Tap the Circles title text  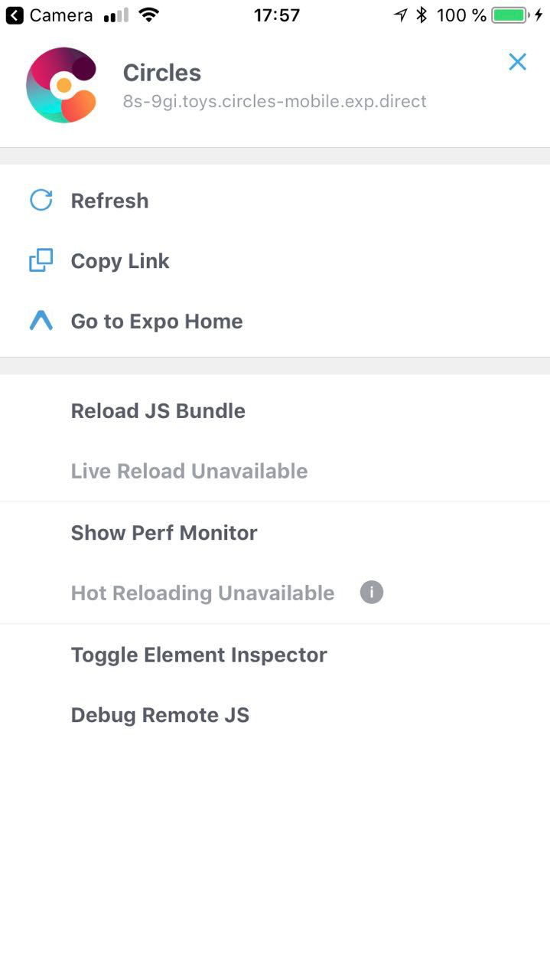[x=162, y=73]
